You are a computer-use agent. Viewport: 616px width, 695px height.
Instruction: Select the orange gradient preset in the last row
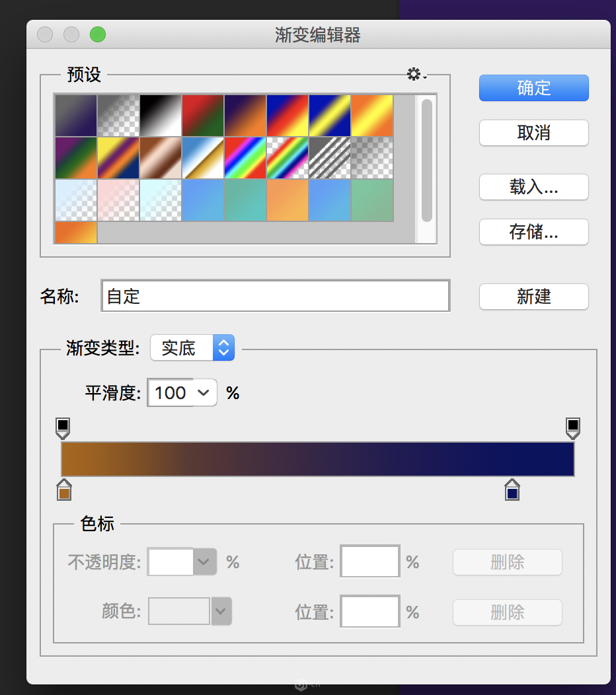pos(76,233)
